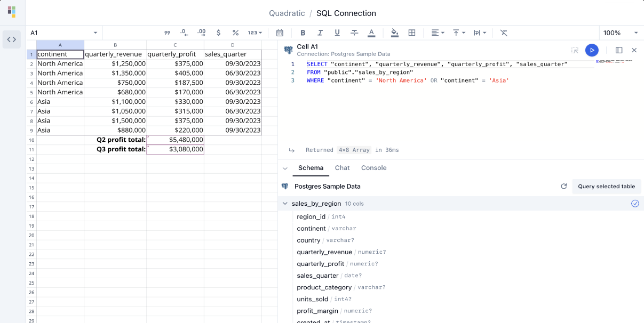The image size is (644, 323).
Task: Select cell A1 containing continent
Action: click(x=60, y=54)
